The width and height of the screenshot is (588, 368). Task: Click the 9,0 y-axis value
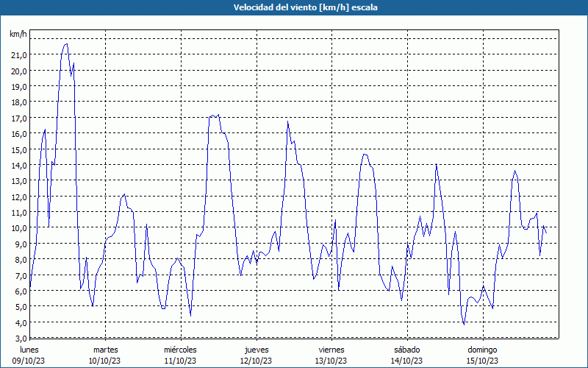(21, 244)
